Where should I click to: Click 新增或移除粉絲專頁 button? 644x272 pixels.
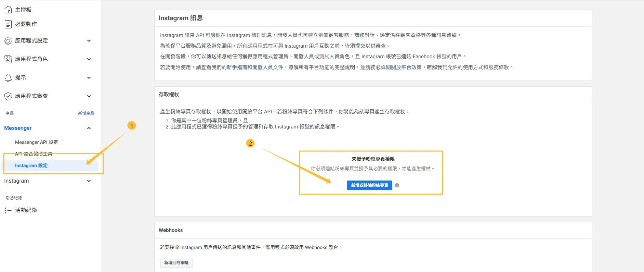point(370,185)
